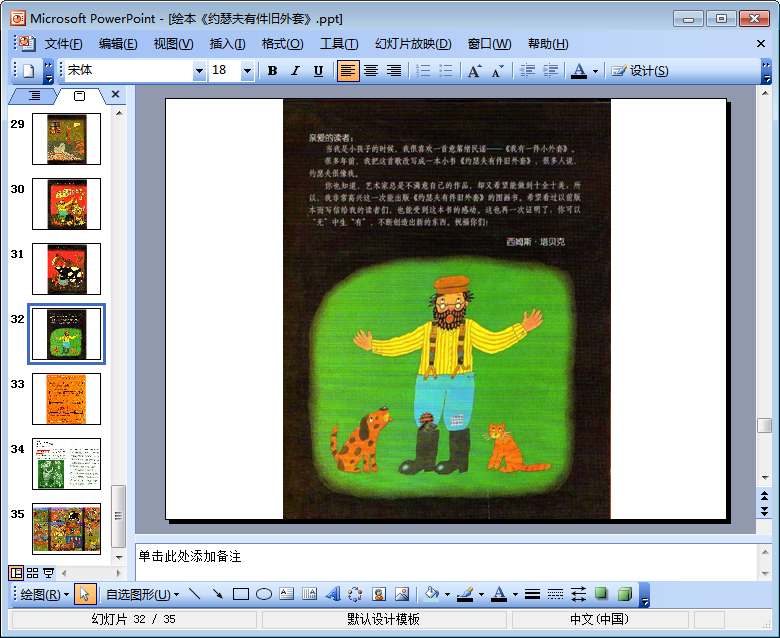780x638 pixels.
Task: Open the font name dropdown showing 宋体
Action: (x=199, y=71)
